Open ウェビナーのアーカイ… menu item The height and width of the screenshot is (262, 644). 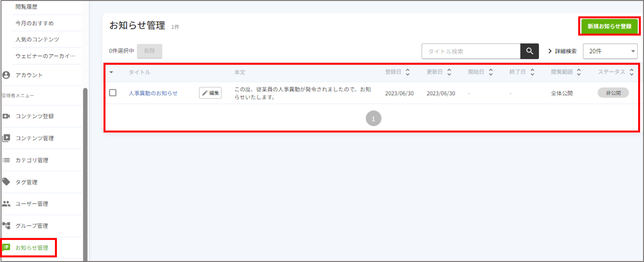(45, 56)
